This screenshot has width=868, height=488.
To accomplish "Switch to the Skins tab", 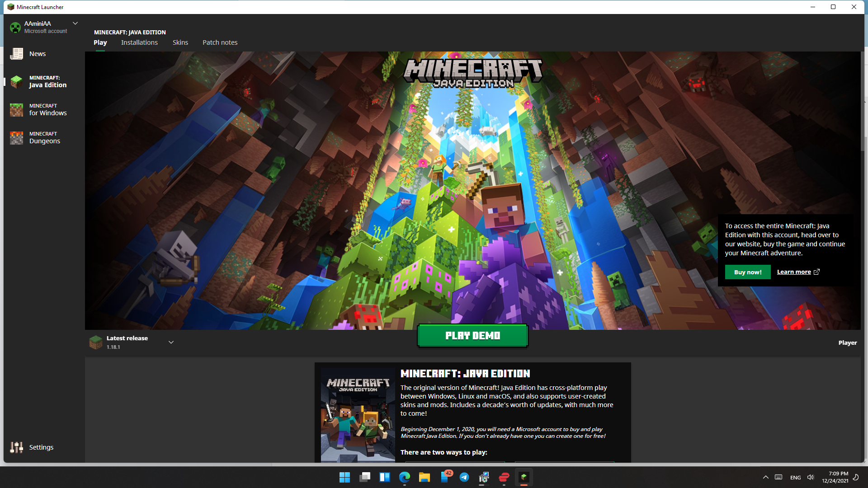I will 180,42.
